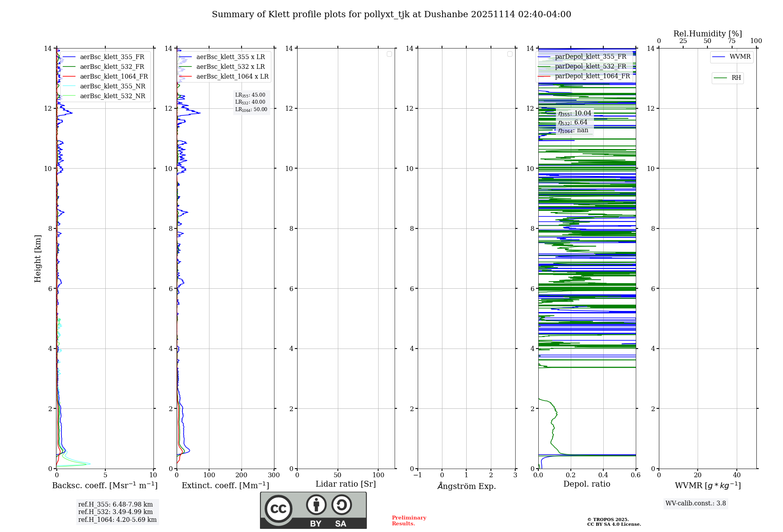This screenshot has height=532, width=783.
Task: Click the parDepol_klett_532_FR legend entry
Action: click(590, 66)
